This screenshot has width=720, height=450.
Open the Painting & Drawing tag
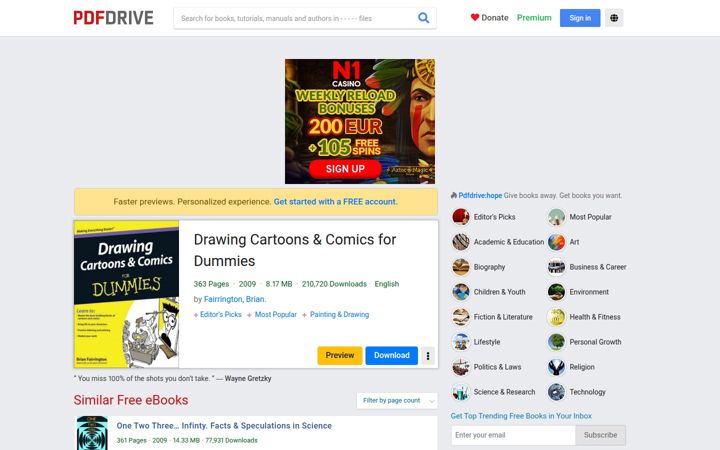339,315
